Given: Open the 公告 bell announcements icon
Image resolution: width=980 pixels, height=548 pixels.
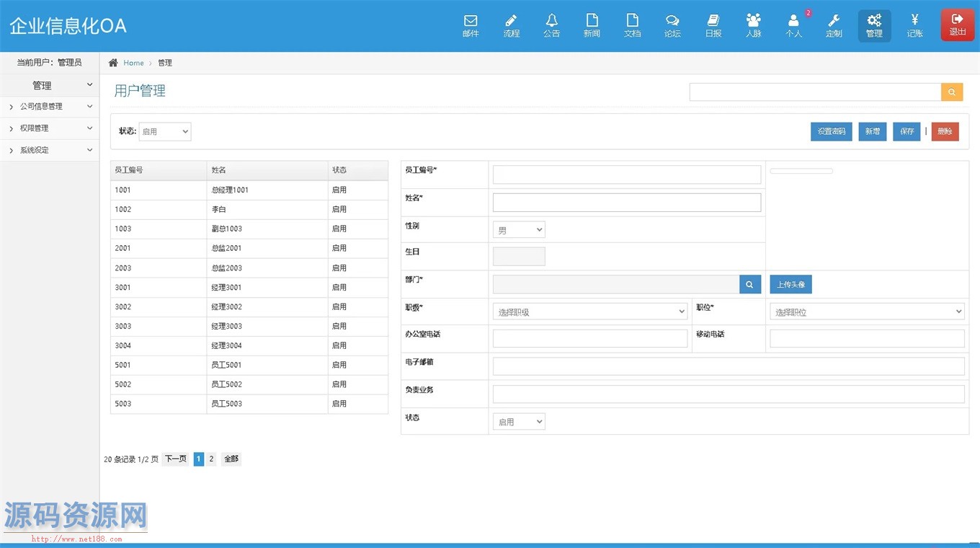Looking at the screenshot, I should (551, 26).
